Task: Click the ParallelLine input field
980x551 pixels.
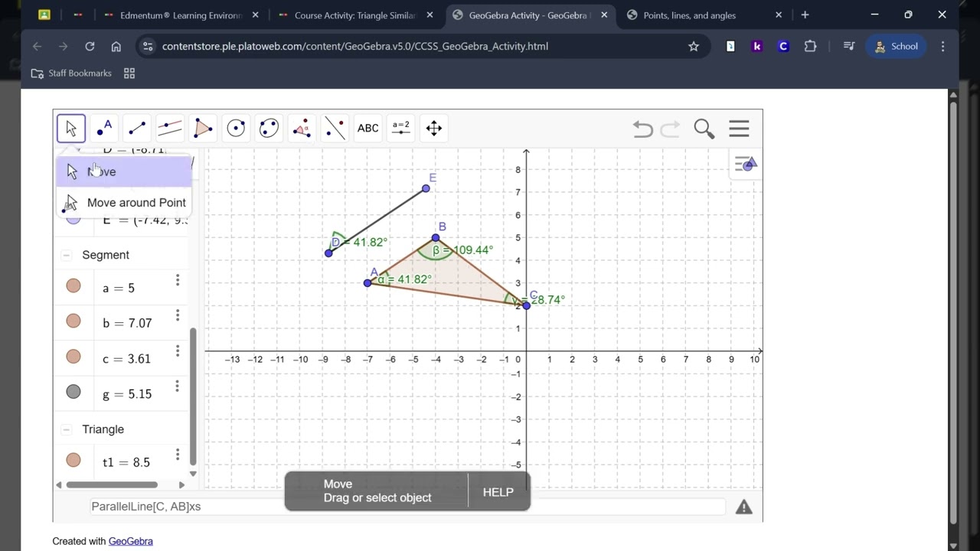Action: click(x=406, y=507)
